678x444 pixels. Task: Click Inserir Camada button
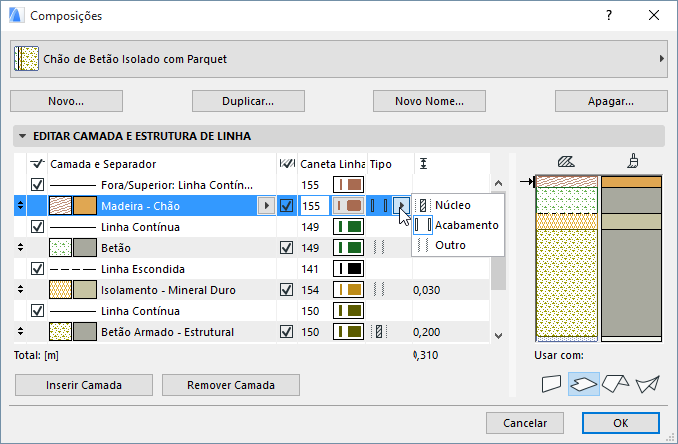[x=84, y=385]
